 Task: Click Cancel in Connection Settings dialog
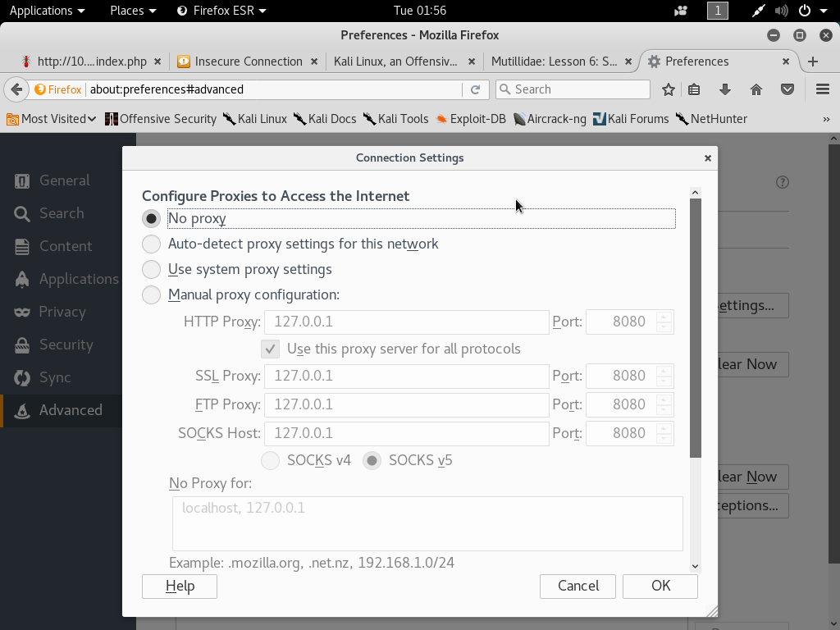[x=578, y=586]
